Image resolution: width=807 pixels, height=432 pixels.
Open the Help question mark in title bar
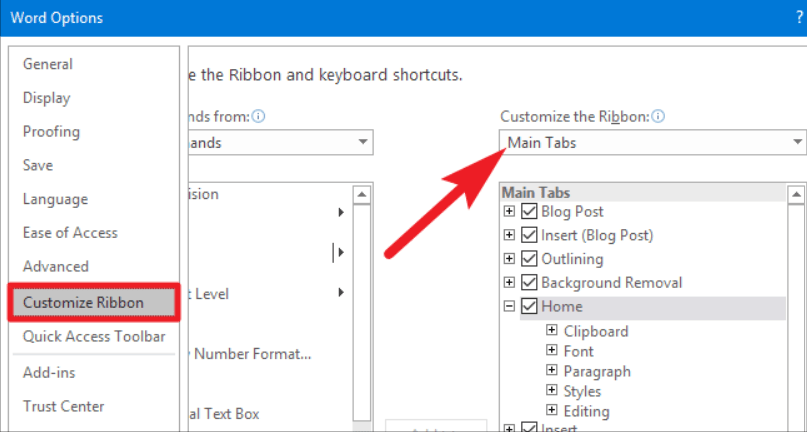tap(799, 18)
